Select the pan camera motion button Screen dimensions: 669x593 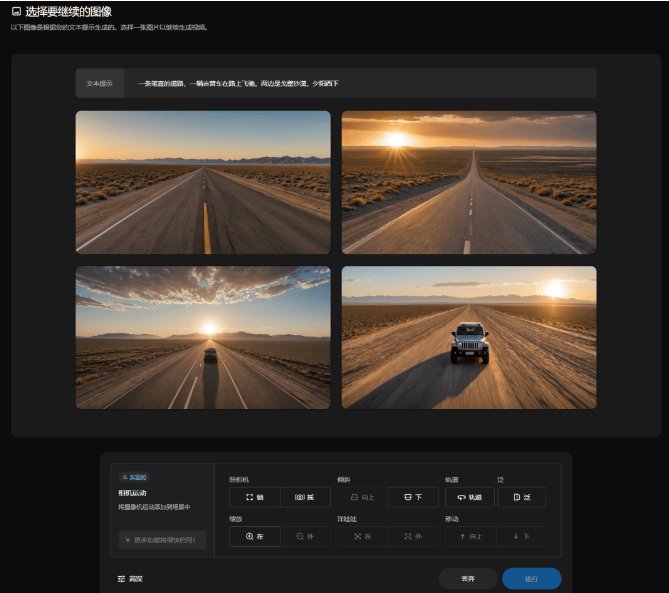click(x=522, y=497)
